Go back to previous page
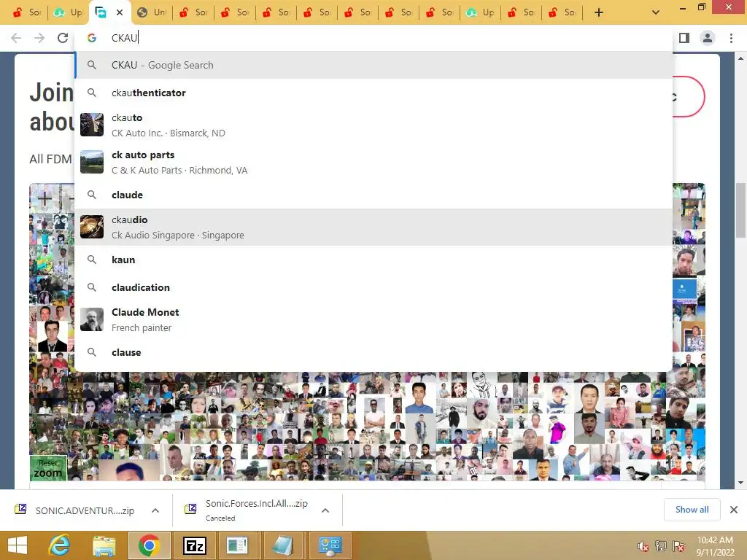747x560 pixels. coord(16,38)
